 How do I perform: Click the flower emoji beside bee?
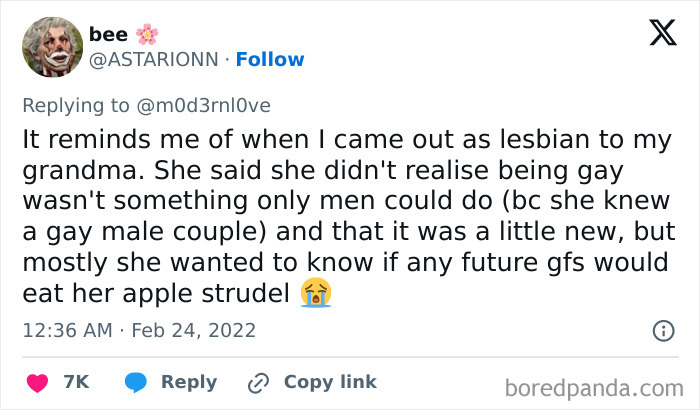147,35
